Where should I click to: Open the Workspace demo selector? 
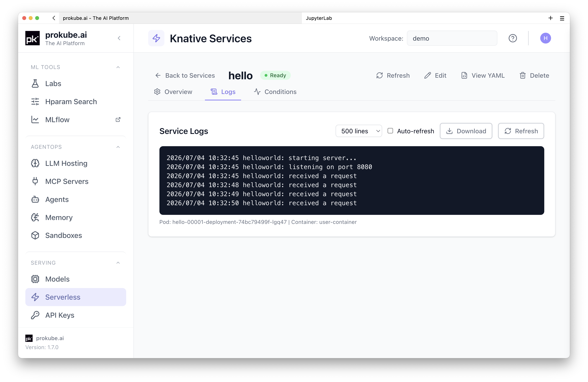coord(452,38)
